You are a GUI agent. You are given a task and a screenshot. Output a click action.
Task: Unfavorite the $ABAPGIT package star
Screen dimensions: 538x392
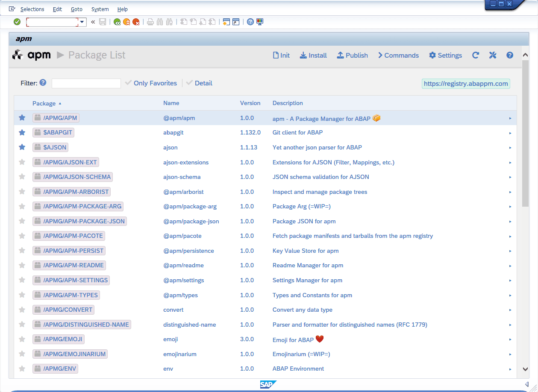(22, 132)
